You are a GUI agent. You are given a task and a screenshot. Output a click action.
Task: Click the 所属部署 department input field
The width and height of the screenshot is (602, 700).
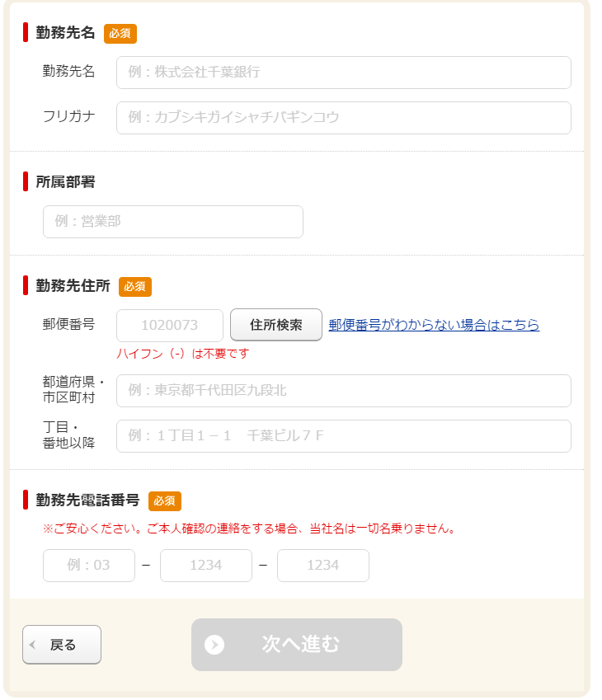coord(172,222)
